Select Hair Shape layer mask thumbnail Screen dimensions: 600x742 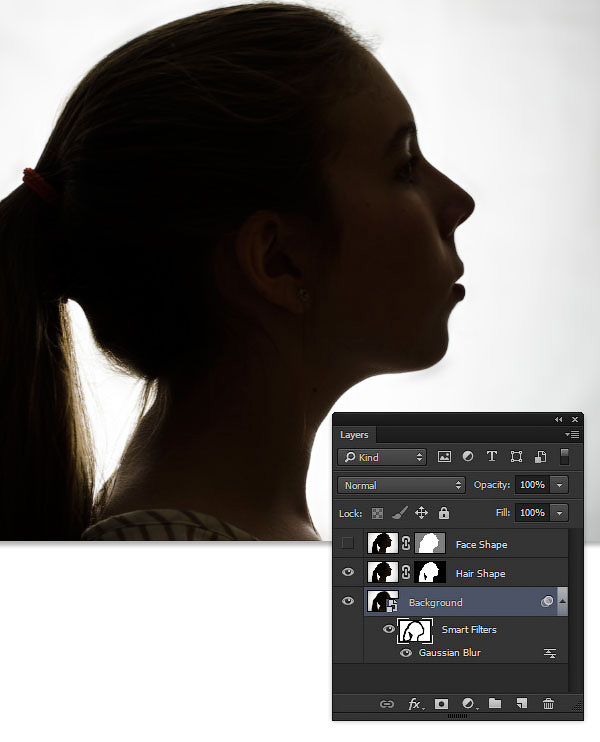[x=430, y=573]
